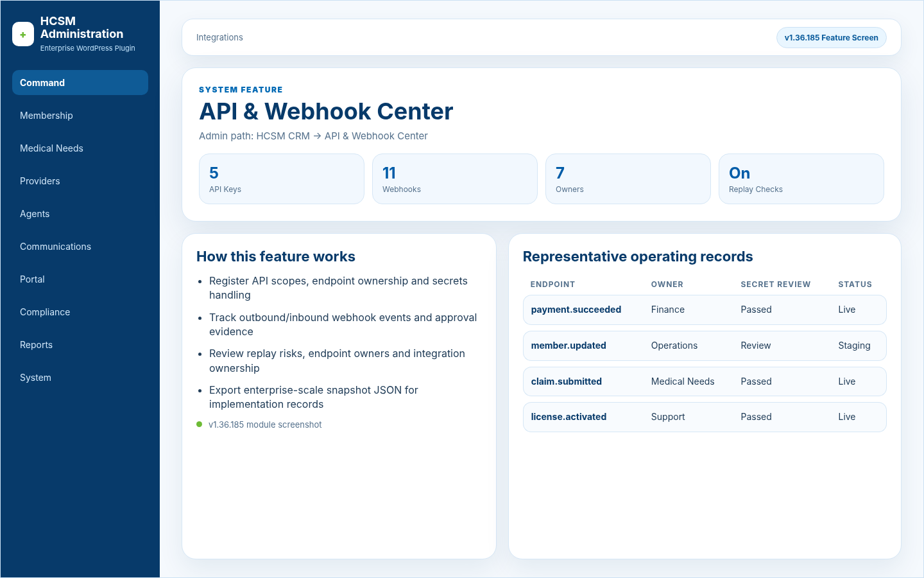The image size is (924, 578).
Task: Click the Enterprise WordPress Plugin subtitle
Action: 87,48
